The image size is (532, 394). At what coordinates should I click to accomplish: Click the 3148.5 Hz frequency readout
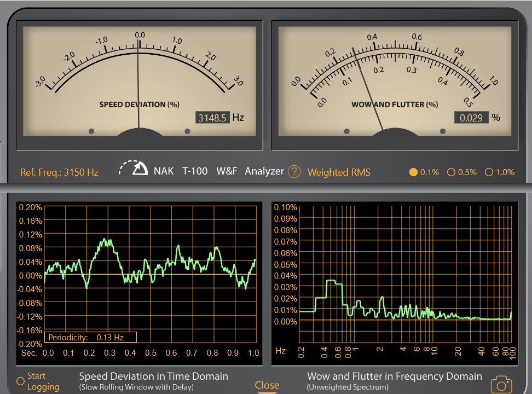pyautogui.click(x=212, y=118)
